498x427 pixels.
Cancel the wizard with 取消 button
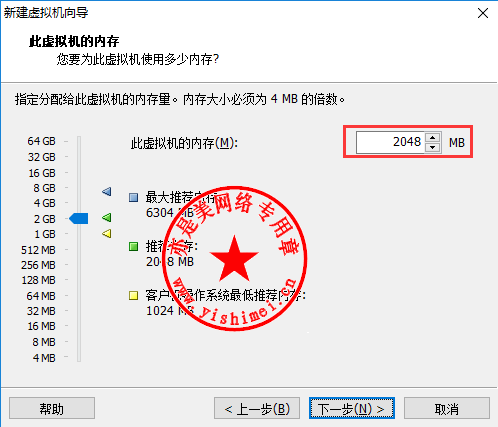coord(447,408)
